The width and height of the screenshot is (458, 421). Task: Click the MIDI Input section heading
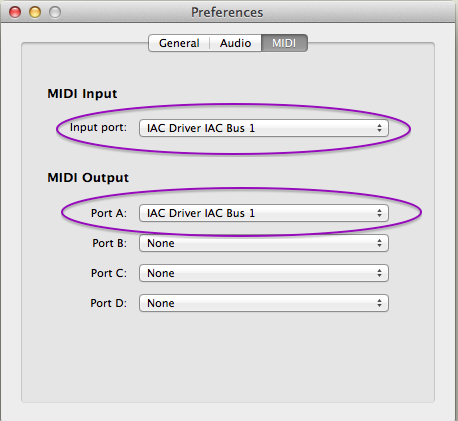82,94
